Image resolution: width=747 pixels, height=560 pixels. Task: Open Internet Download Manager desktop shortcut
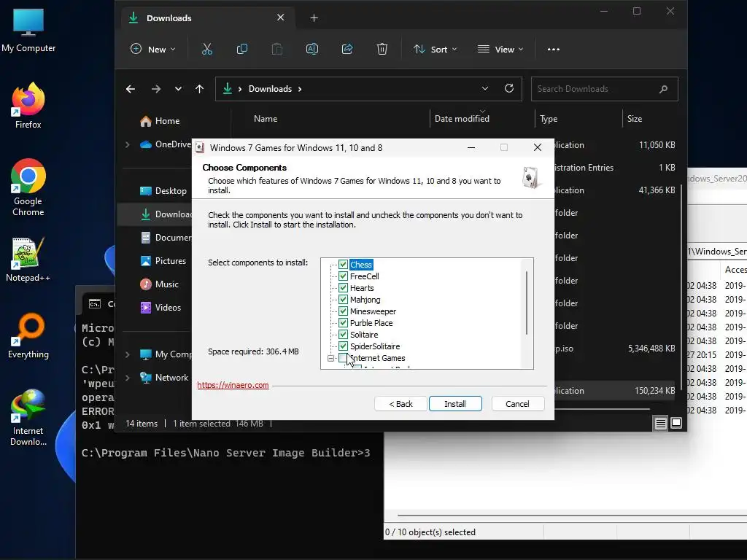tap(28, 418)
